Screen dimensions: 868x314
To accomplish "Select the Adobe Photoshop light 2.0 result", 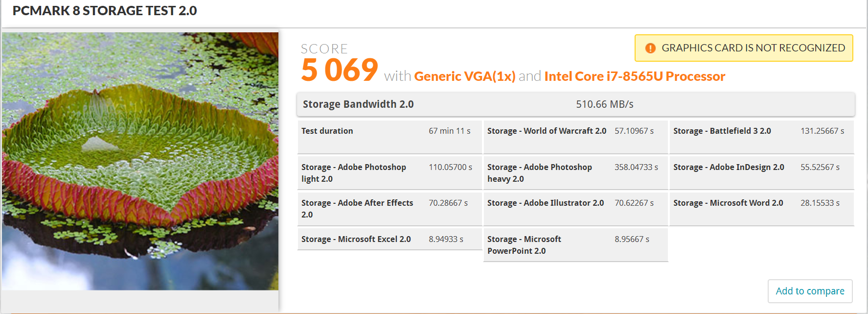I will pos(389,173).
